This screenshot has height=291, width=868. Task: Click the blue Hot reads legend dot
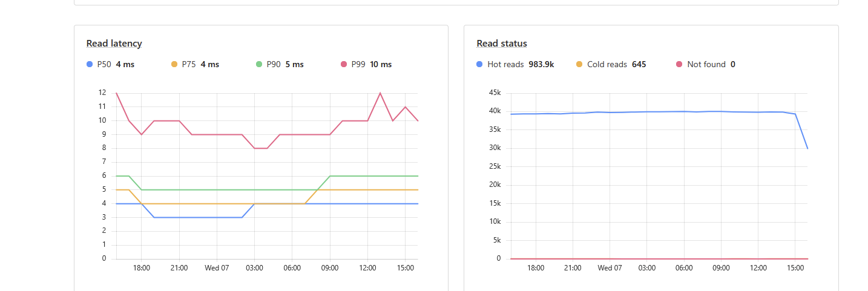480,64
